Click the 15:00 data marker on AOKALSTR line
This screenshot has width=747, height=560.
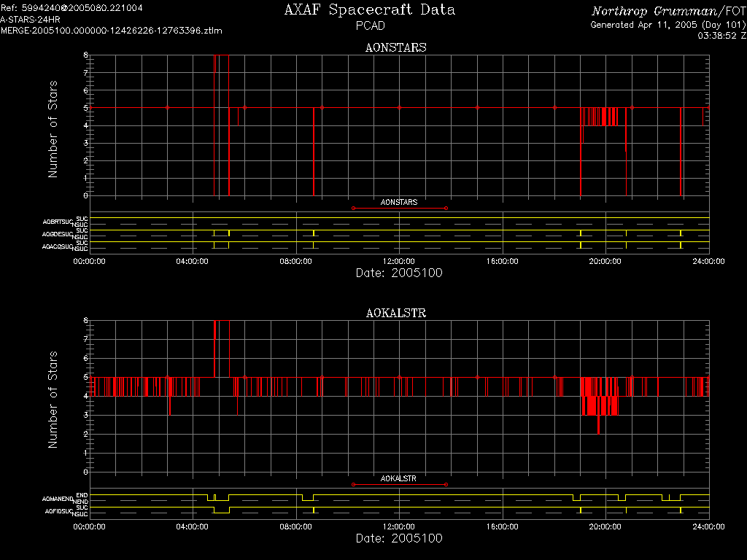(x=477, y=377)
